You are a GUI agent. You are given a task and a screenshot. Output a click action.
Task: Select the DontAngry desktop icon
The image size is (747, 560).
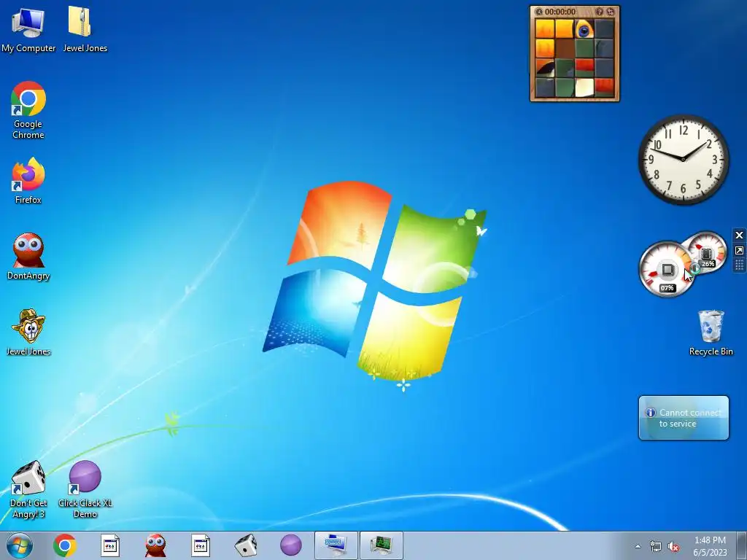click(x=28, y=257)
